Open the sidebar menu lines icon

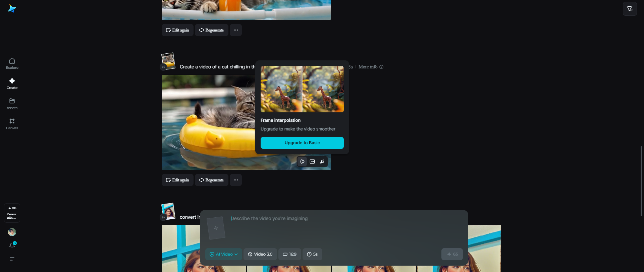coord(12,259)
